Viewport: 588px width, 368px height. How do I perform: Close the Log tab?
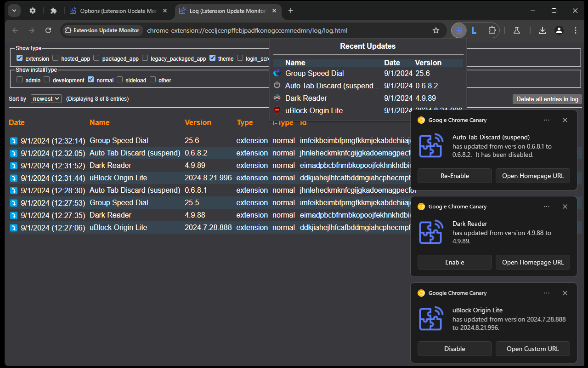(275, 11)
